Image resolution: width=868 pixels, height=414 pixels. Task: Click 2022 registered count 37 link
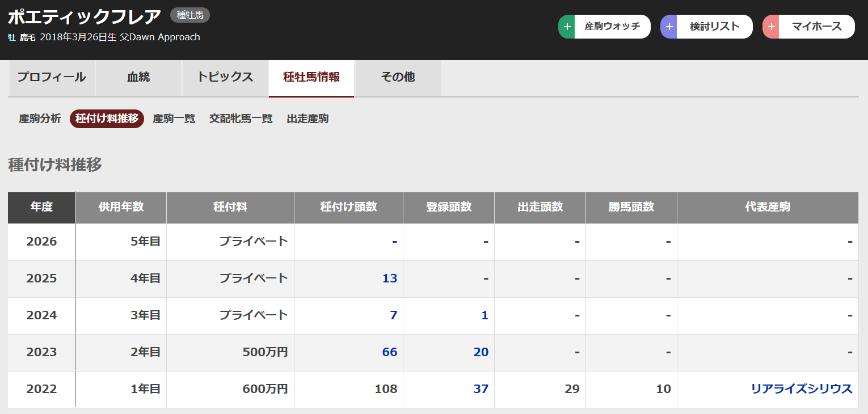pyautogui.click(x=481, y=389)
